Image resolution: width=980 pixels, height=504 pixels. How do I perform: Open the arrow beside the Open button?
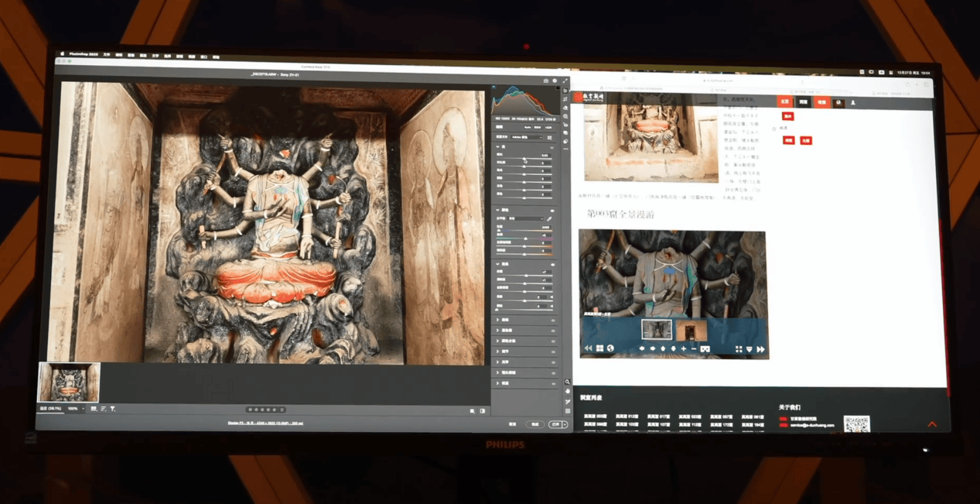(x=565, y=424)
